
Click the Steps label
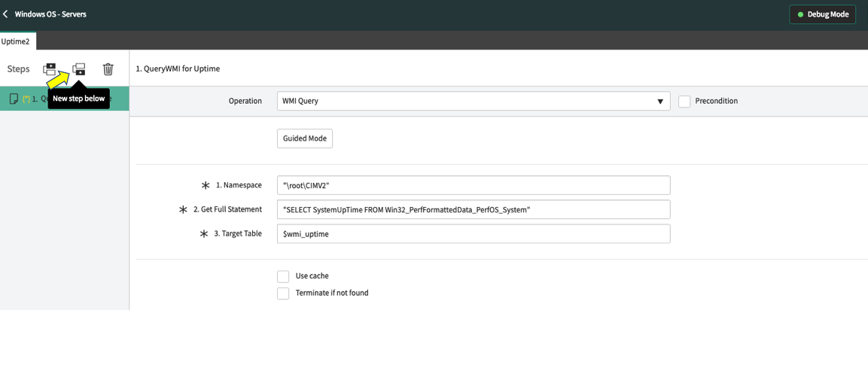[x=18, y=69]
